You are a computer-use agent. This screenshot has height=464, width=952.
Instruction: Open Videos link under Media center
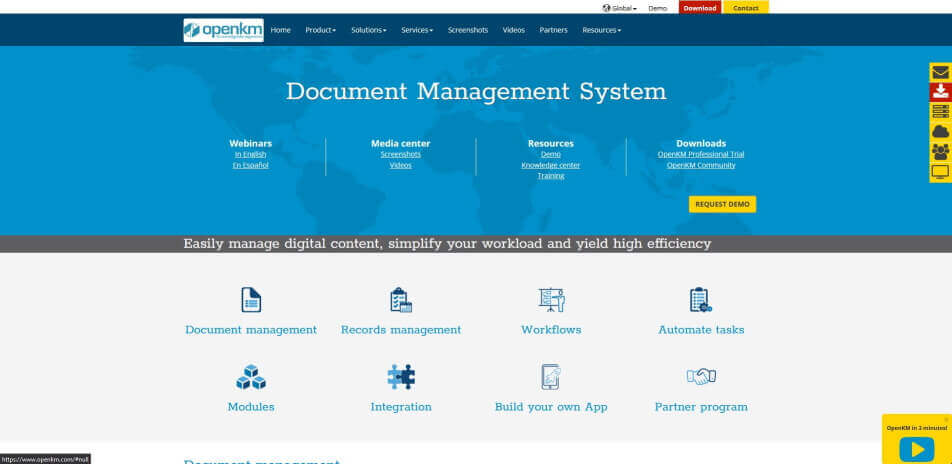(x=401, y=165)
